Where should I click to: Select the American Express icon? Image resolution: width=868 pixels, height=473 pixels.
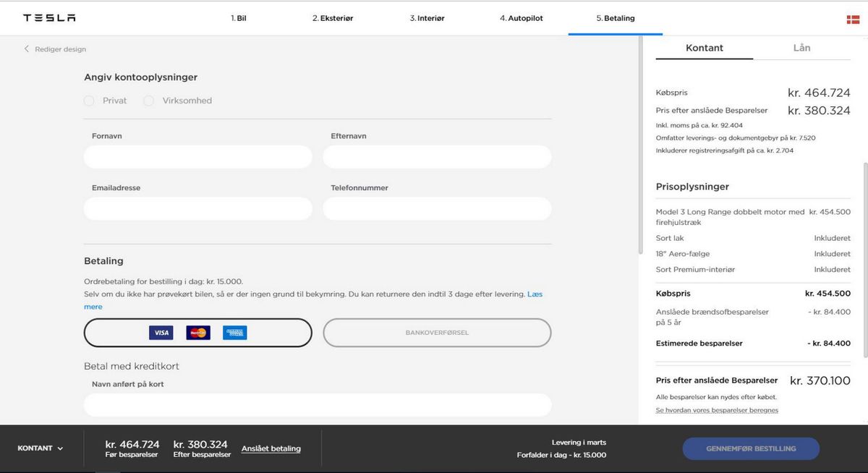(235, 333)
